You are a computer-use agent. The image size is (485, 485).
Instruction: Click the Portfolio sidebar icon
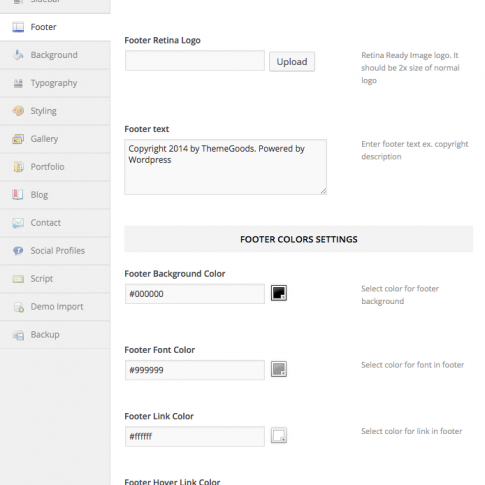[18, 167]
